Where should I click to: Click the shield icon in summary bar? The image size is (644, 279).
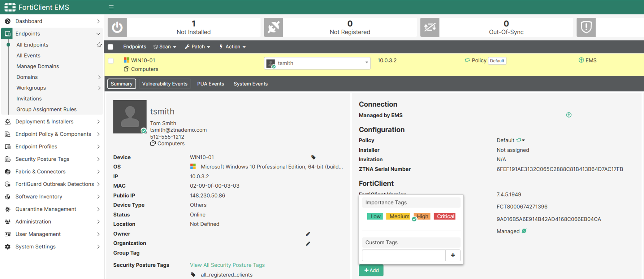[586, 27]
